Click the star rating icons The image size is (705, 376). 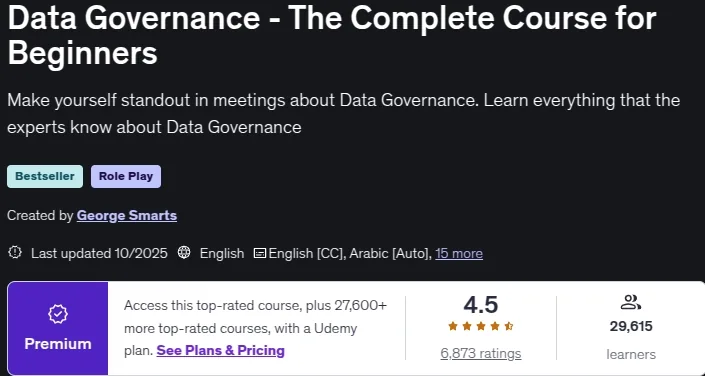[481, 326]
